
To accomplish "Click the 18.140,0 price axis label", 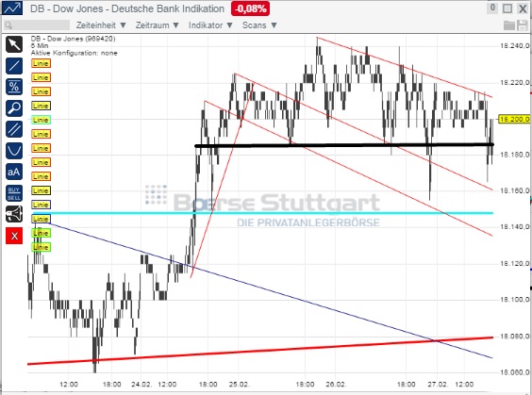I will tap(514, 227).
